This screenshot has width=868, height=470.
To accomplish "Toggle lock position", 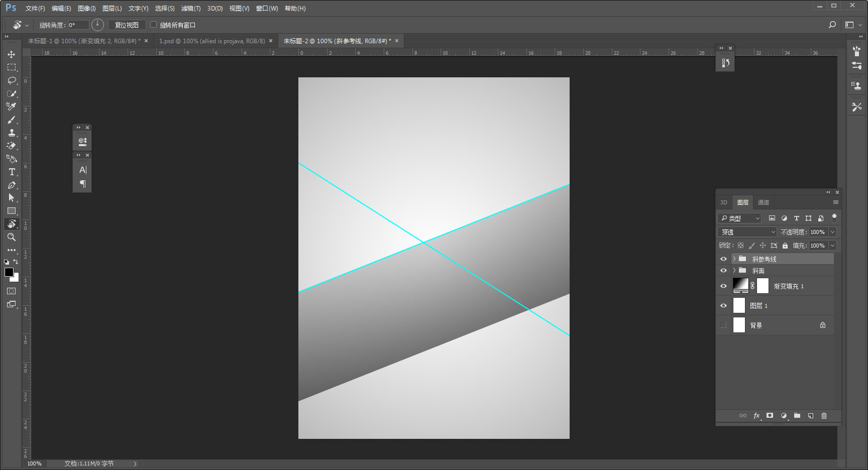I will pos(763,246).
